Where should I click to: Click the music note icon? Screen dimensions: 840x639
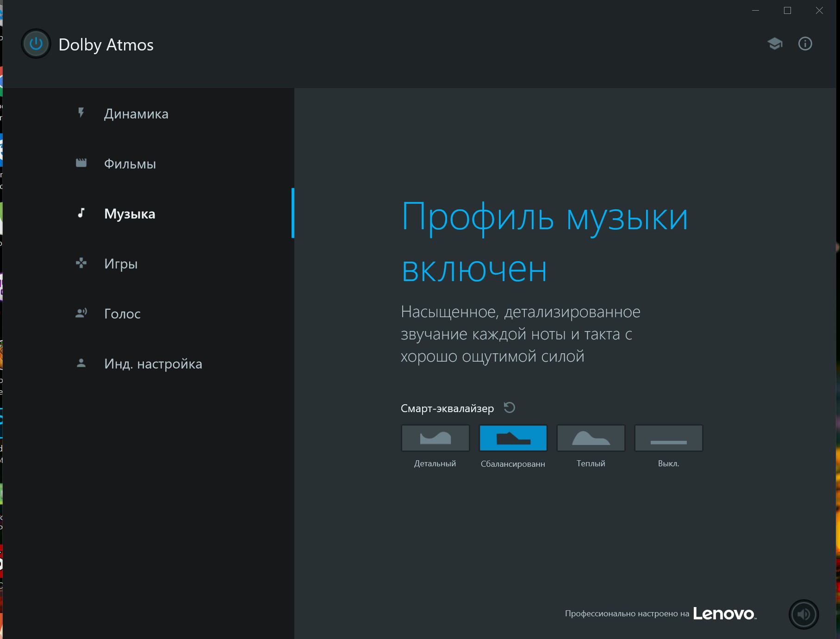pyautogui.click(x=81, y=213)
